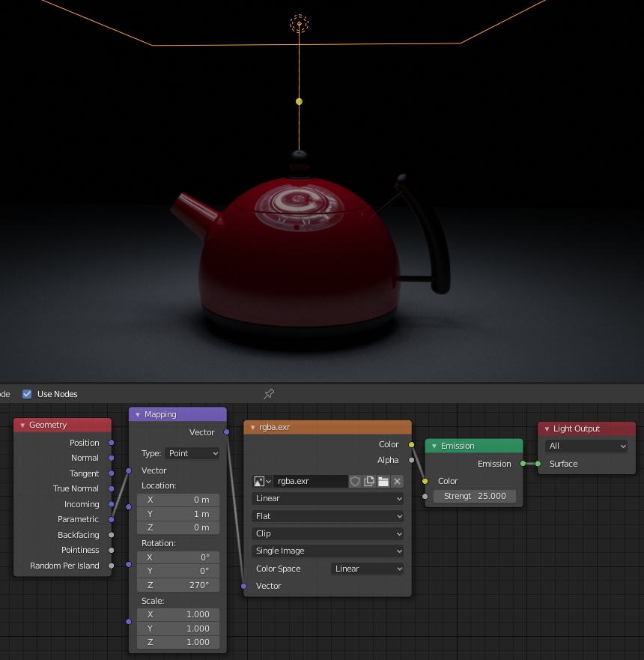Click the duplicate image icon for rgba.exr
The height and width of the screenshot is (660, 644).
(369, 481)
